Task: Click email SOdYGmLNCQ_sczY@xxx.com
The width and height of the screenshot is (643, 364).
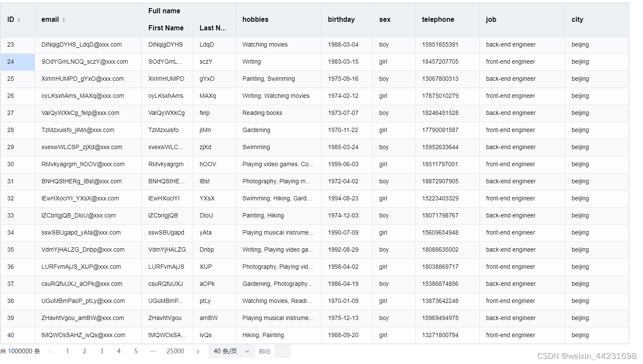Action: click(x=85, y=62)
